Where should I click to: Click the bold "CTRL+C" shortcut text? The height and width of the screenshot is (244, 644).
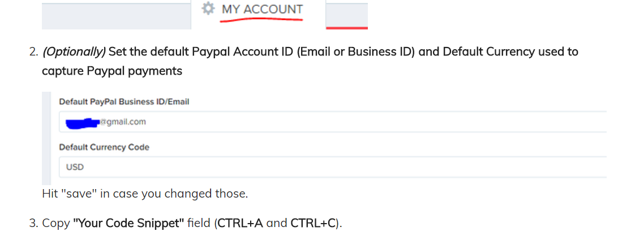pyautogui.click(x=313, y=223)
